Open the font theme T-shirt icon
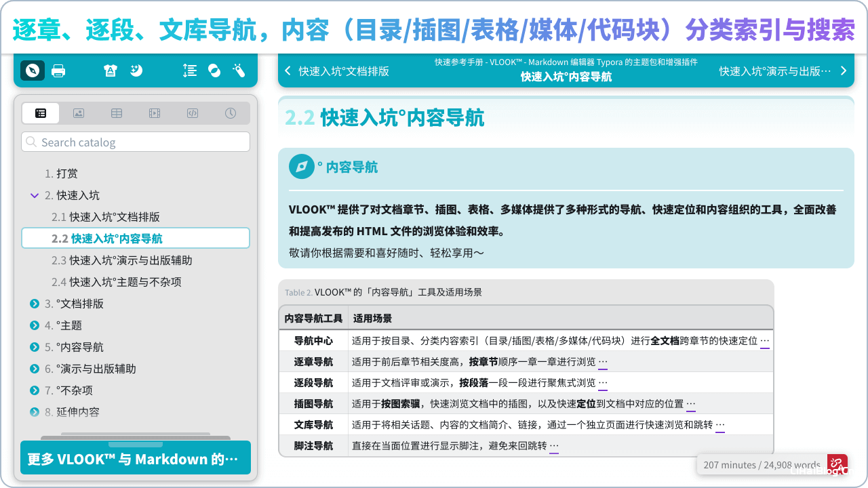Viewport: 868px width, 488px height. coord(111,70)
